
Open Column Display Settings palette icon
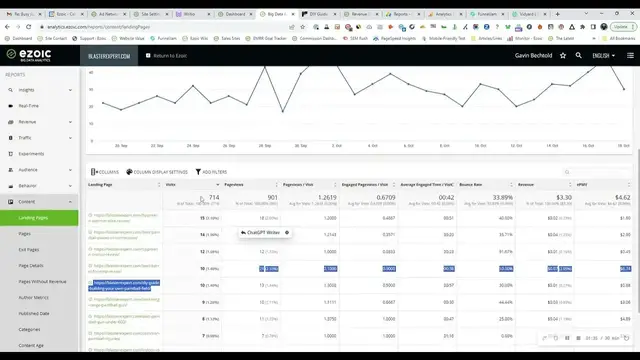coord(129,172)
